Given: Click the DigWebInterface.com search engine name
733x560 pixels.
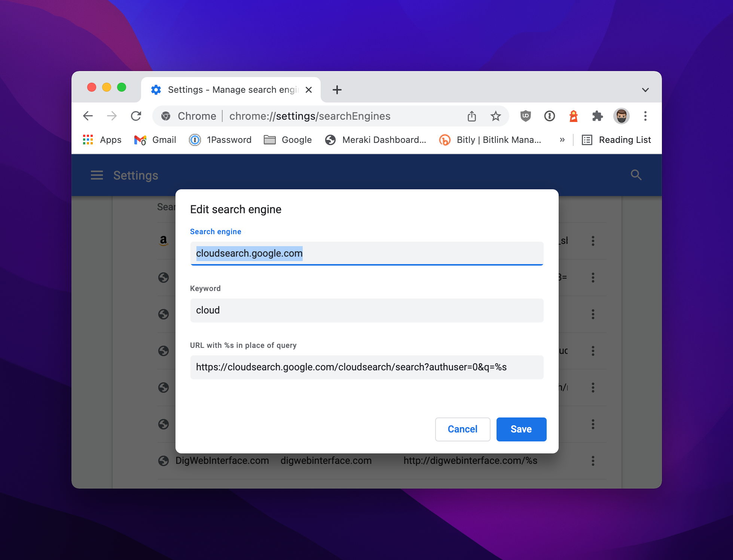Looking at the screenshot, I should coord(222,461).
